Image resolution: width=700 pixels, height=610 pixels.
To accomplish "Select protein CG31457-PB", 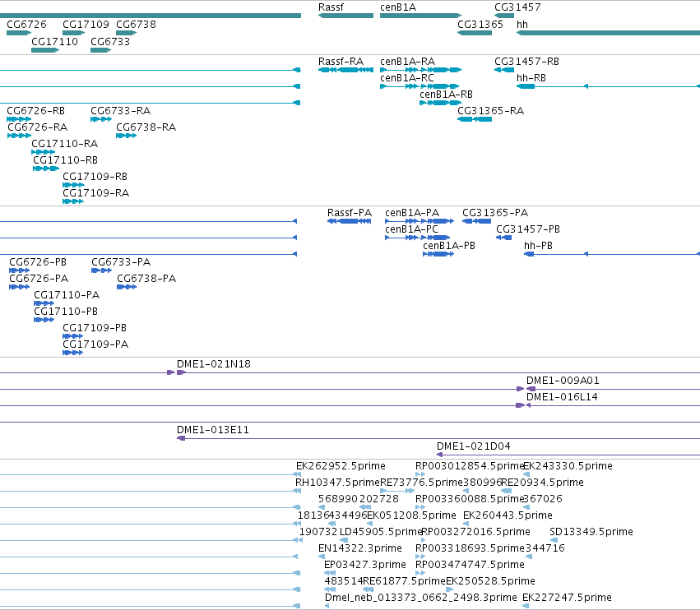I will pos(503,238).
